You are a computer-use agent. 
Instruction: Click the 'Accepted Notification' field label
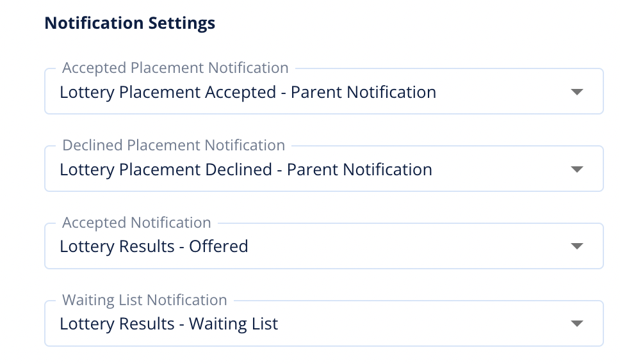(136, 223)
